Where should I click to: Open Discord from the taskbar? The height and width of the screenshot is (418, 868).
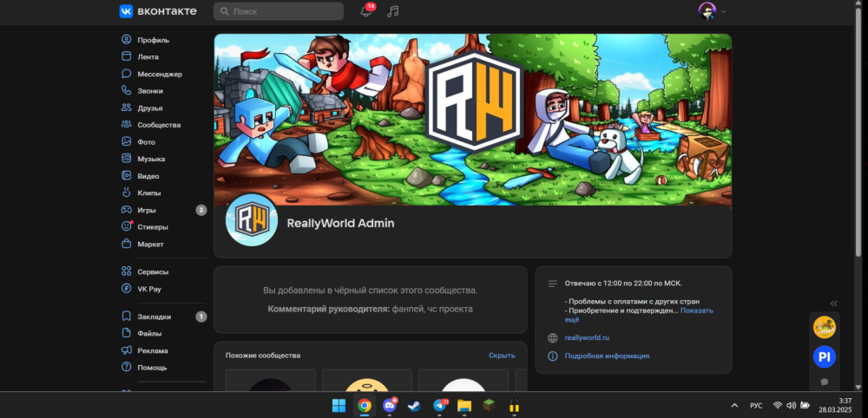pos(390,405)
